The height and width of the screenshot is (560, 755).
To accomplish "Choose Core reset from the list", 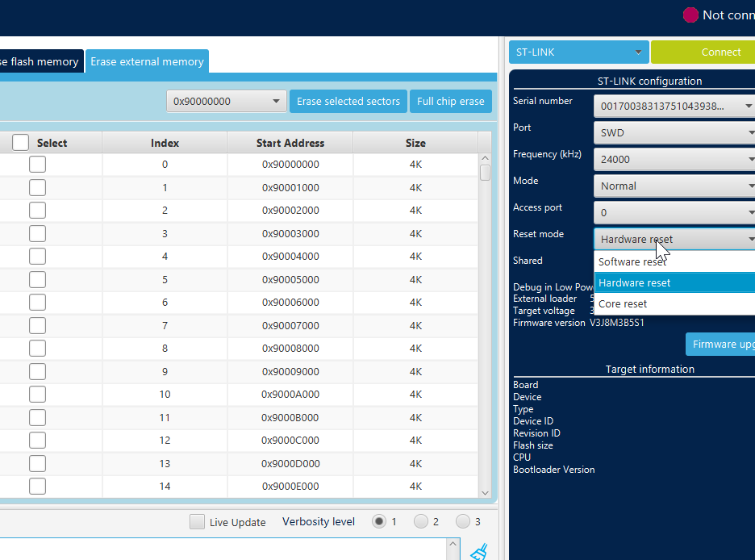I will pyautogui.click(x=674, y=304).
